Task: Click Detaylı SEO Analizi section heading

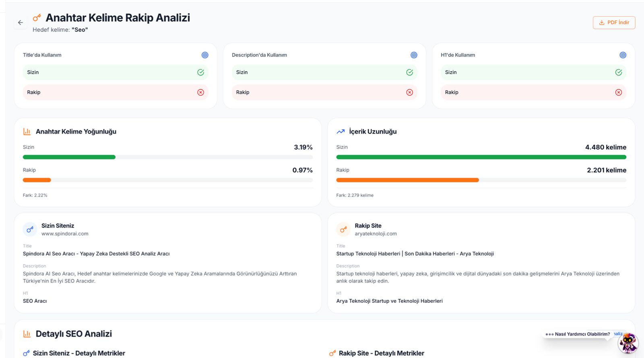Action: pos(74,334)
